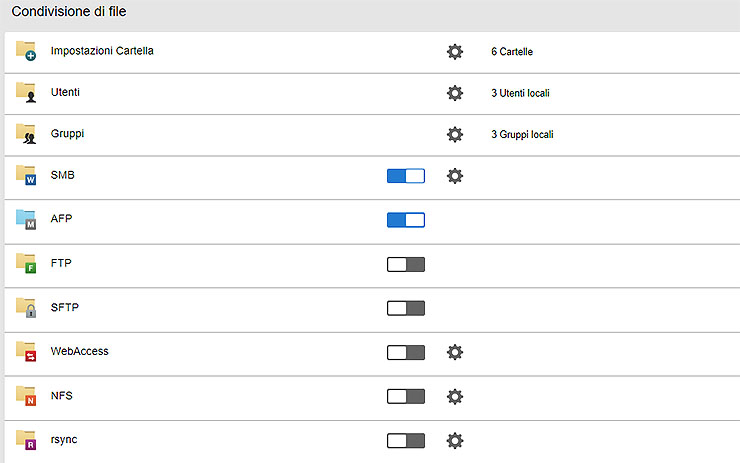Image resolution: width=740 pixels, height=463 pixels.
Task: Click the 3 Gruppi locali text
Action: pyautogui.click(x=522, y=135)
